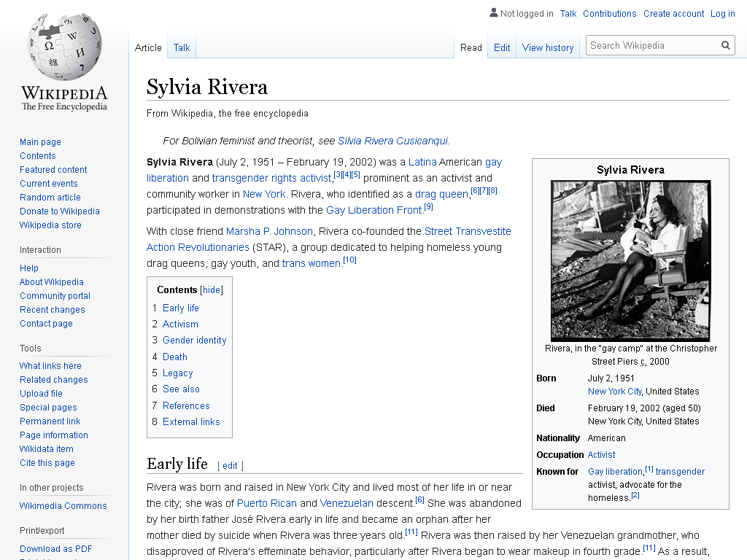
Task: Edit the Early life section
Action: pos(230,466)
